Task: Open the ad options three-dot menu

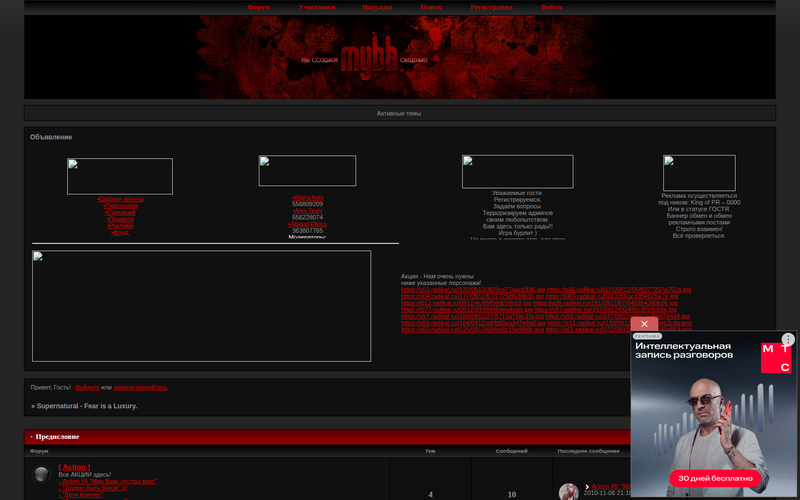Action: (x=788, y=340)
